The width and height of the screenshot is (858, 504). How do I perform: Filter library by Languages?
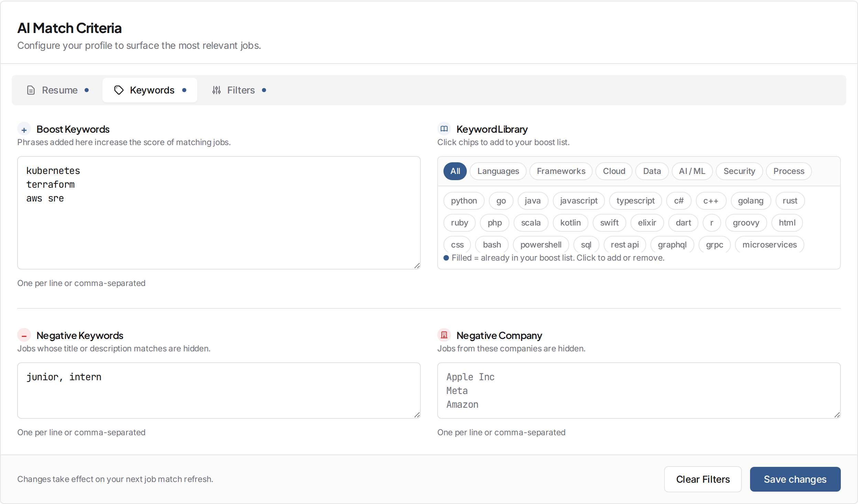pos(498,171)
